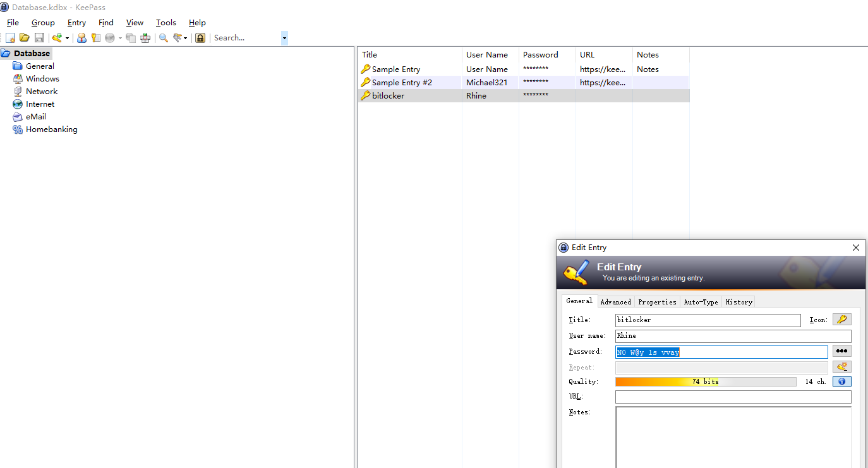Sort entries by the Title column header
The height and width of the screenshot is (468, 868).
[x=410, y=54]
